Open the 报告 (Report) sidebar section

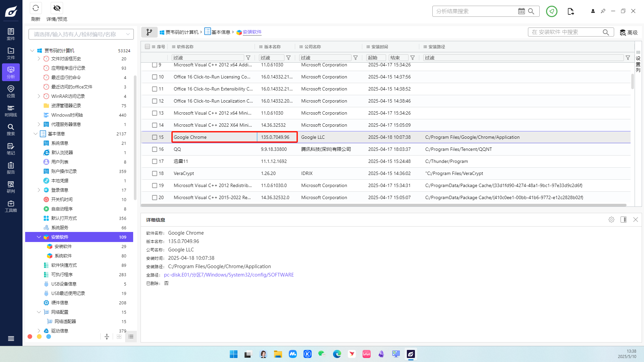11,168
